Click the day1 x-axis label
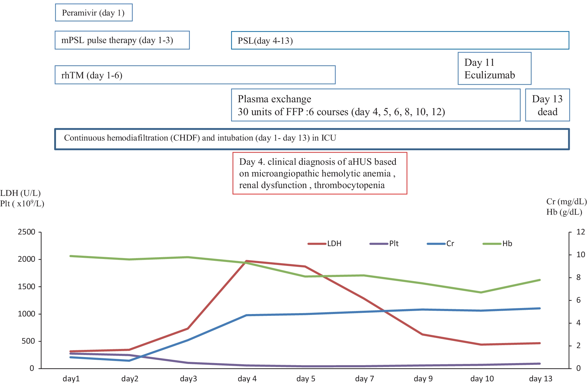Image resolution: width=588 pixels, height=384 pixels. click(71, 379)
